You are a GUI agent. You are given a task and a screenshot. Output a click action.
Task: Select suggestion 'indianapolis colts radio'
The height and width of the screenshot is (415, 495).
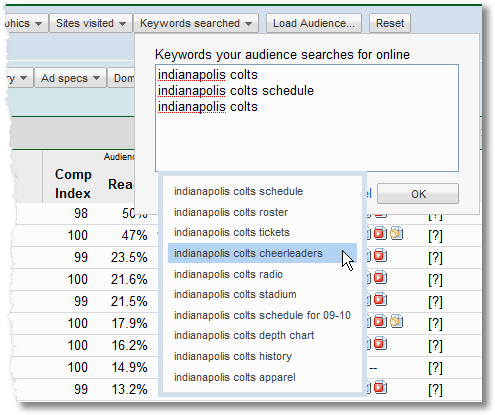point(262,274)
